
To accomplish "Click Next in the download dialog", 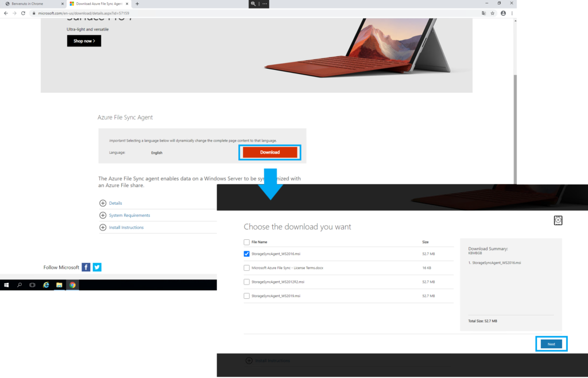I will point(551,344).
